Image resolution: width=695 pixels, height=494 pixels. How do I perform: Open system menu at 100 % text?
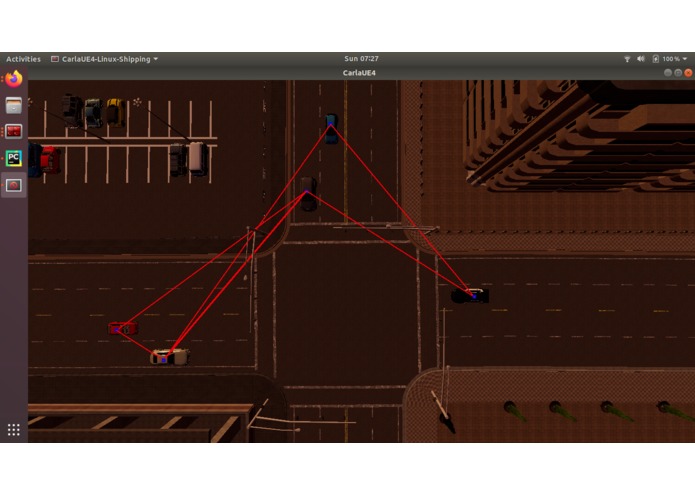tap(671, 59)
